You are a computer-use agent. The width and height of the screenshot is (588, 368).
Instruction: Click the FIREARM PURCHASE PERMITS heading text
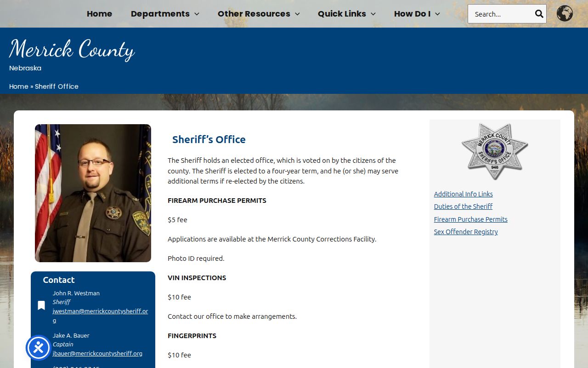pos(217,201)
